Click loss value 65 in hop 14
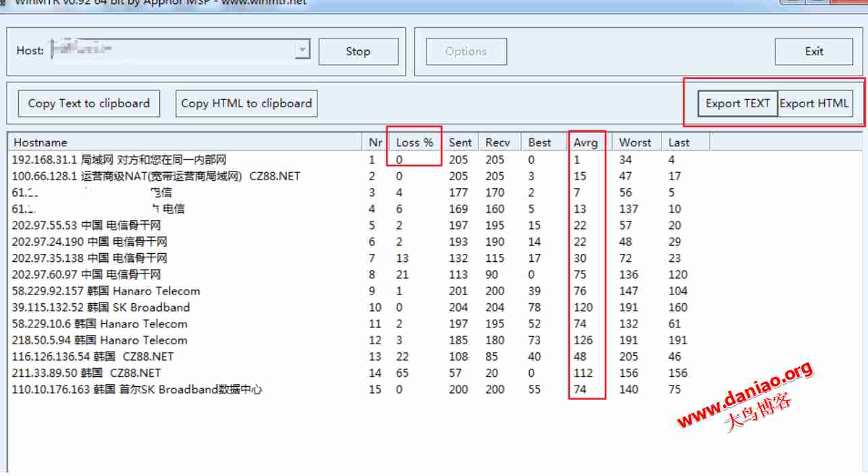The image size is (868, 476). click(402, 373)
